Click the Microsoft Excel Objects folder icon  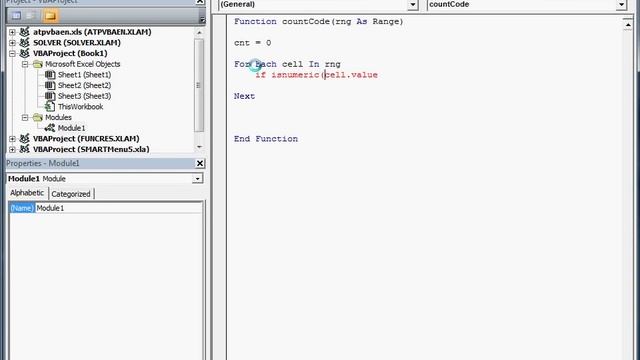[38, 64]
